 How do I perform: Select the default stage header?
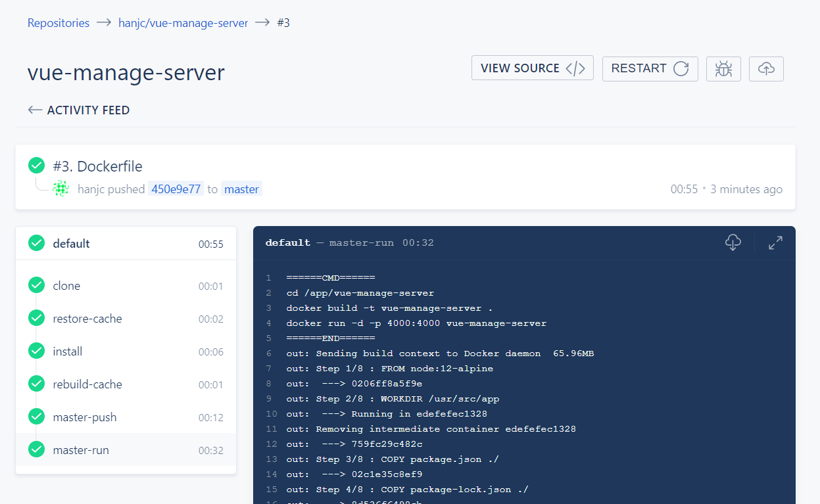126,244
